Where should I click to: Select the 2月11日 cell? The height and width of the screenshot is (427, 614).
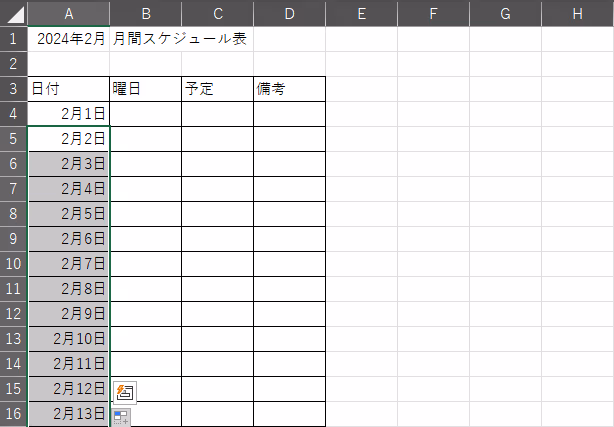[69, 364]
